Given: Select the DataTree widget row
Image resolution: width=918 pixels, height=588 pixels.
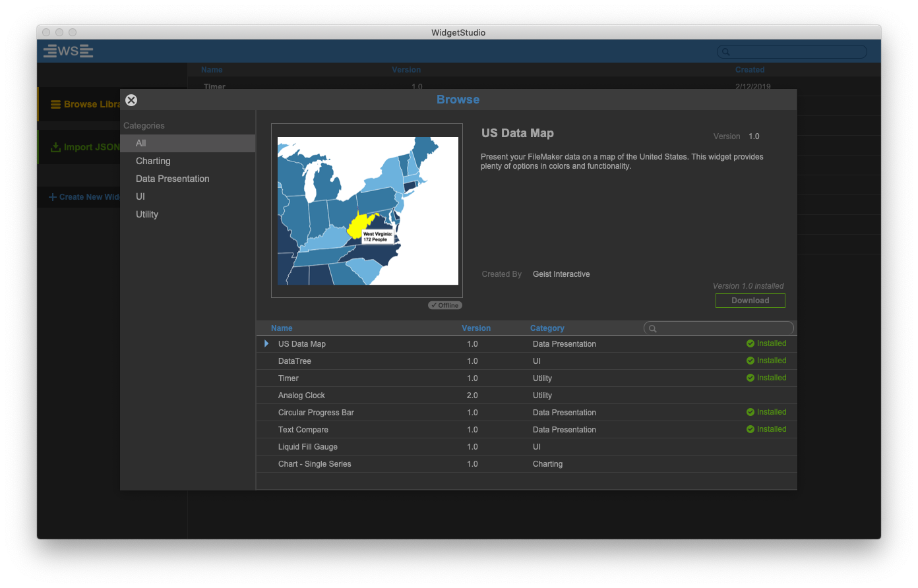Looking at the screenshot, I should tap(526, 361).
